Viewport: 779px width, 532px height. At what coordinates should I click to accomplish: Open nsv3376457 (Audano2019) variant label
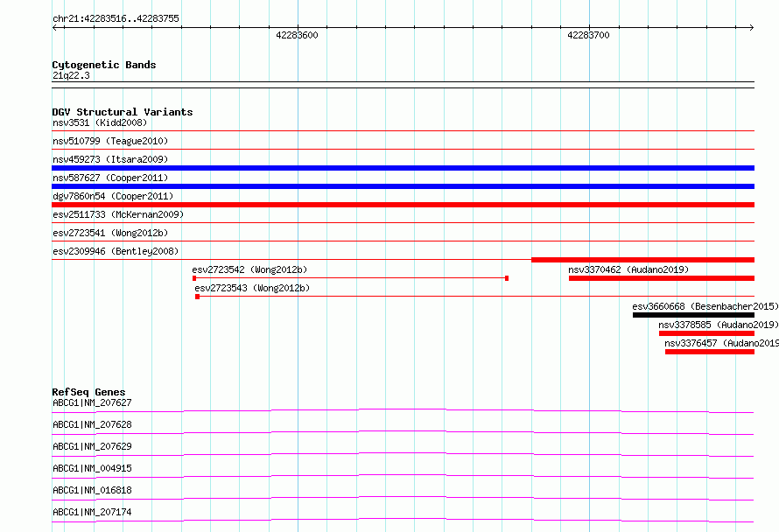[722, 343]
